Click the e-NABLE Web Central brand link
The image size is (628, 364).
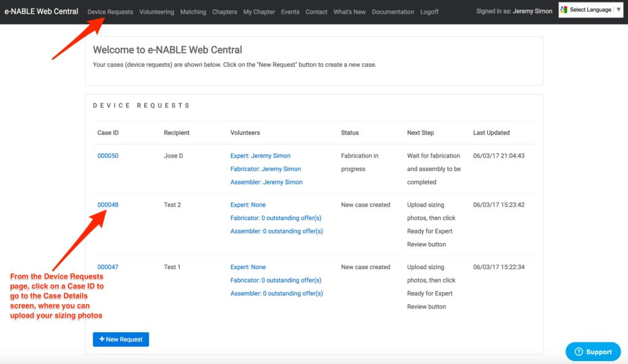tap(41, 12)
